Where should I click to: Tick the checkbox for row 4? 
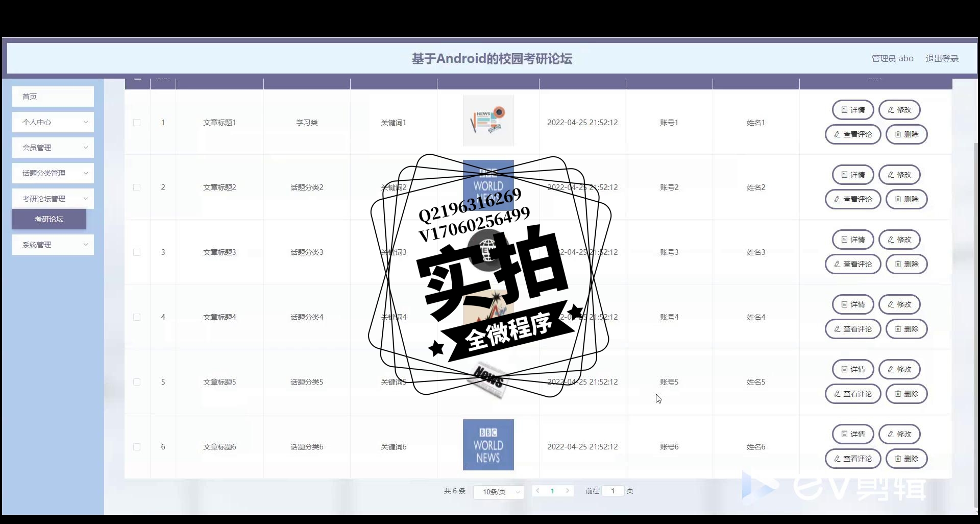pos(137,317)
